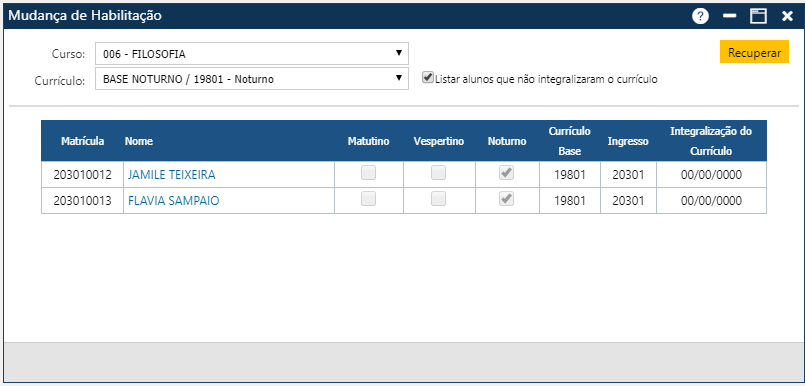Click the Integralização do Currículo header
Screen dimensions: 805x386
[x=711, y=141]
